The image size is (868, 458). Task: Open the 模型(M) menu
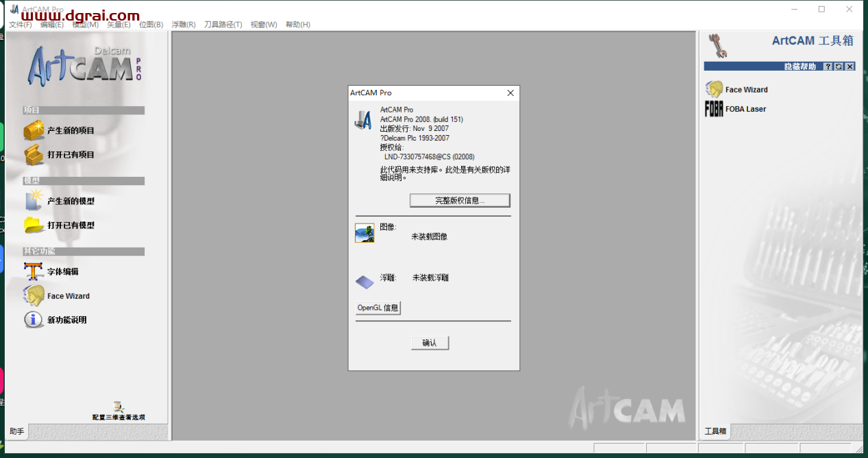click(86, 25)
